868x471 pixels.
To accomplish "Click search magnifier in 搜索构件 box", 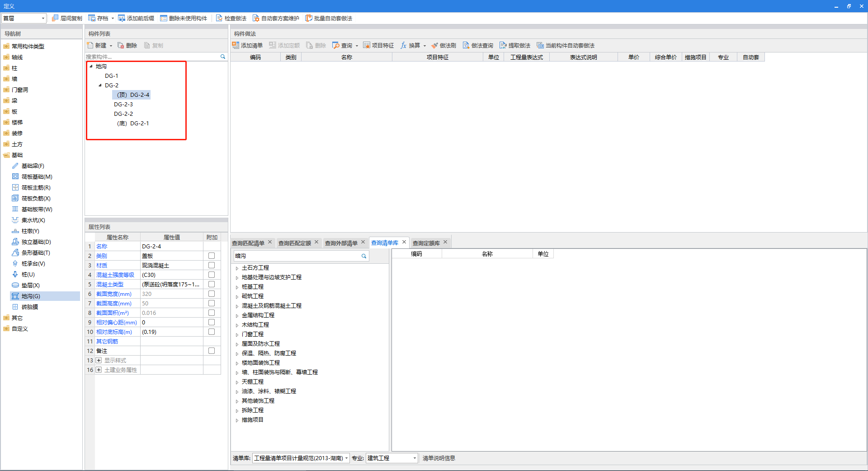I will tap(223, 57).
